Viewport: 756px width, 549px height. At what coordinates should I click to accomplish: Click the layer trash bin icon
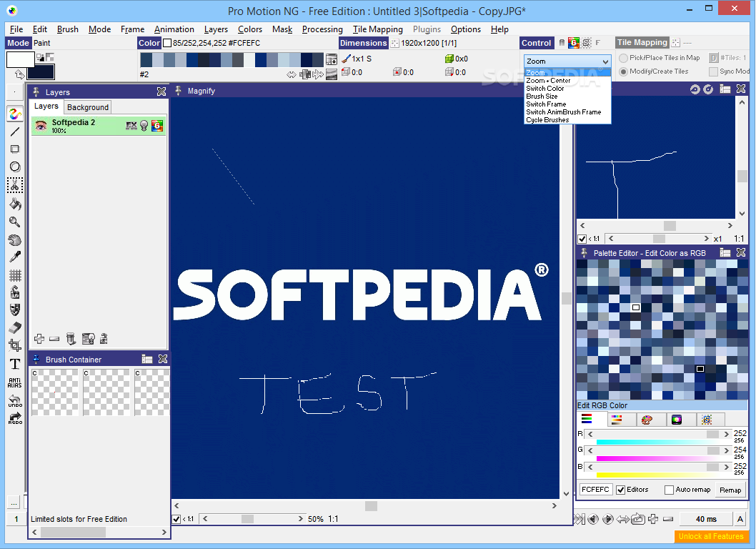71,339
